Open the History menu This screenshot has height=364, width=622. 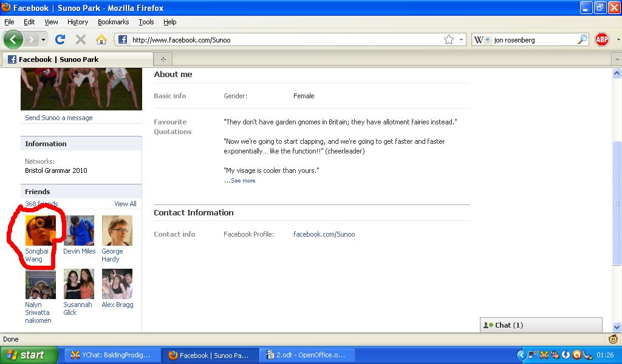pyautogui.click(x=78, y=22)
